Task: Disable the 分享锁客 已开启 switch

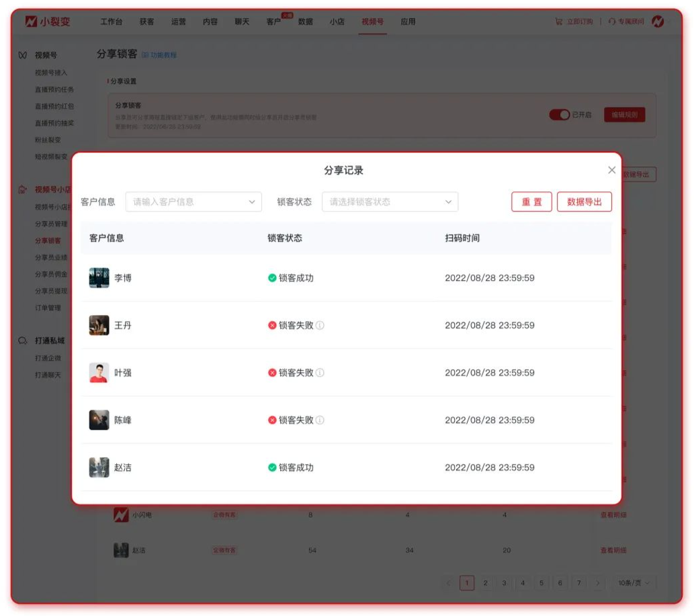Action: coord(560,115)
